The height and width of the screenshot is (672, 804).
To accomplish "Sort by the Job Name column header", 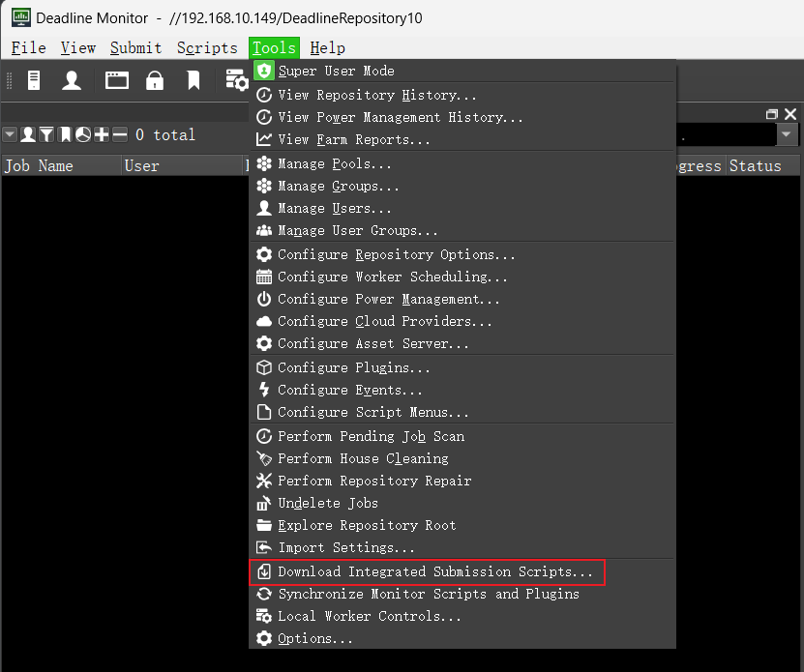I will pos(62,166).
